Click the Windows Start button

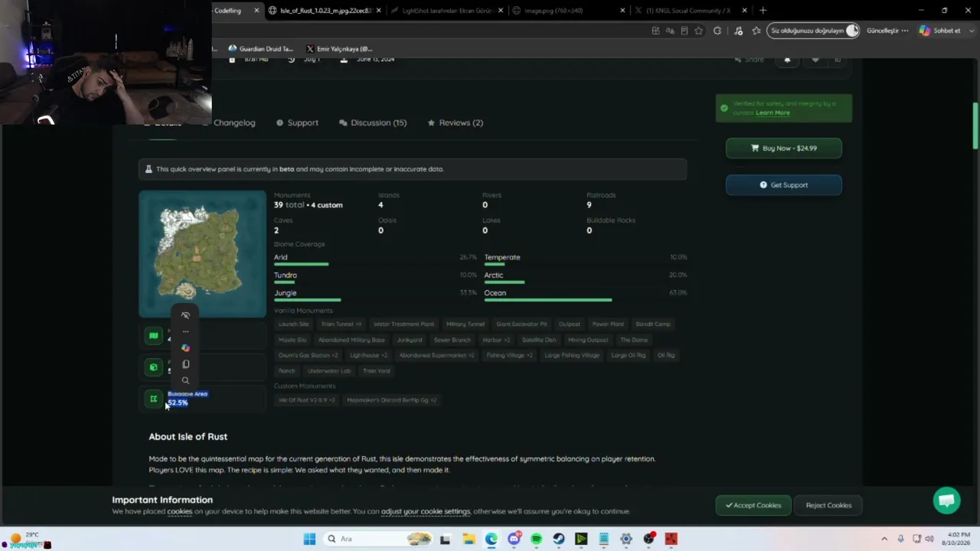click(x=309, y=539)
